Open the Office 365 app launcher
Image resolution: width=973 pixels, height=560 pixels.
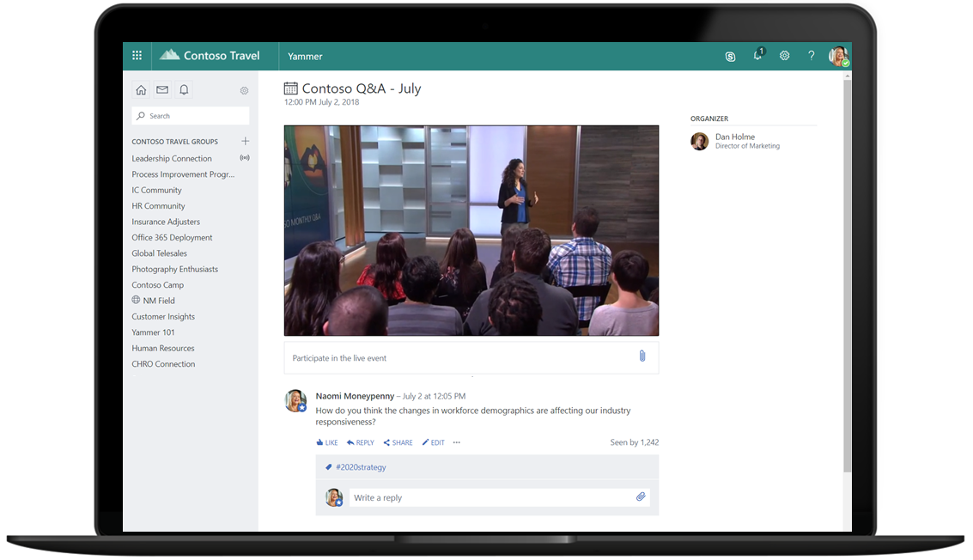(137, 55)
